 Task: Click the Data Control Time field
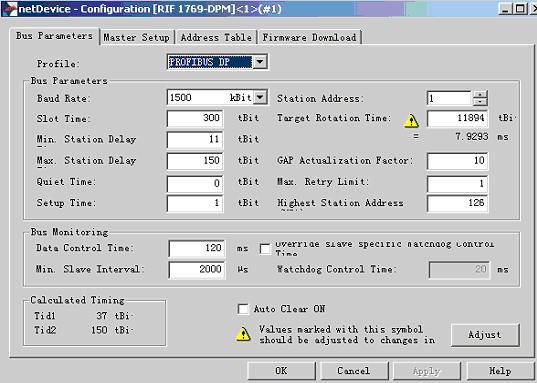click(x=197, y=248)
